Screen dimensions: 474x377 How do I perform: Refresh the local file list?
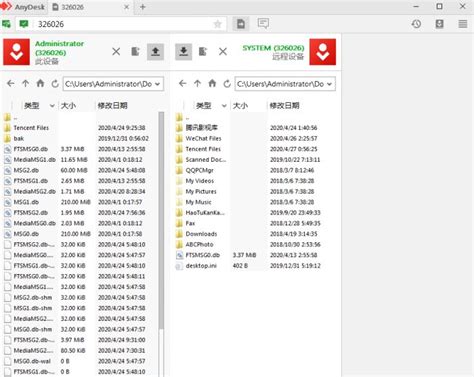pyautogui.click(x=55, y=83)
